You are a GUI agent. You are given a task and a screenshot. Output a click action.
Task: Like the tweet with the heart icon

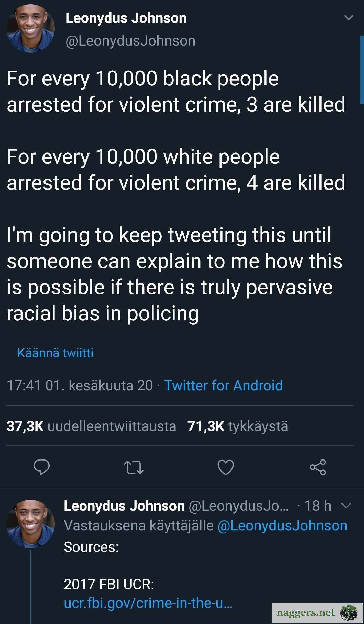pos(226,467)
